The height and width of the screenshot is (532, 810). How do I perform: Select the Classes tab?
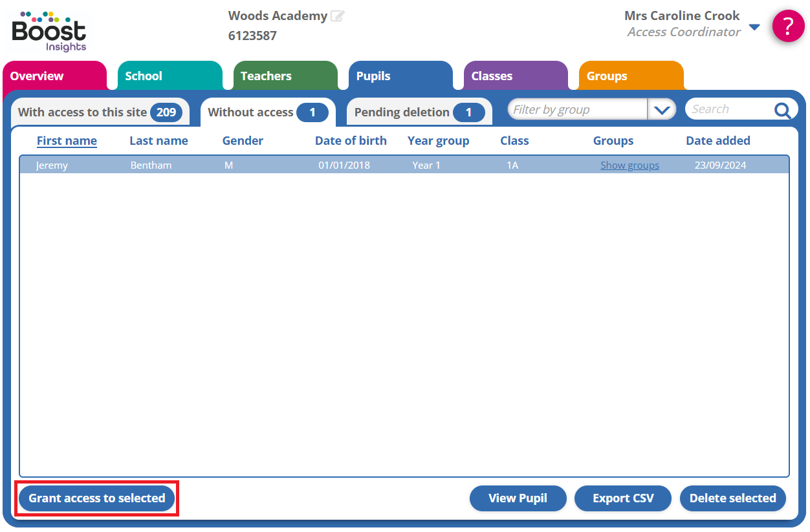(x=515, y=76)
